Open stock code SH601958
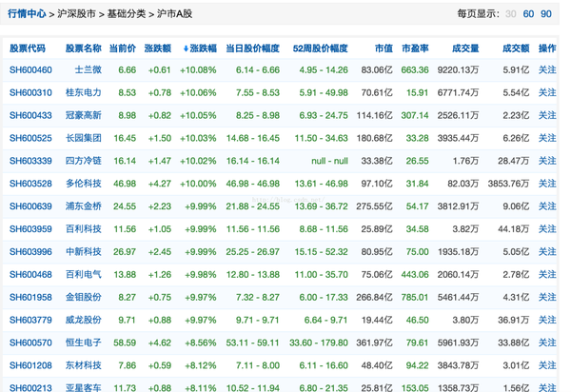This screenshot has height=392, width=571. pos(30,298)
